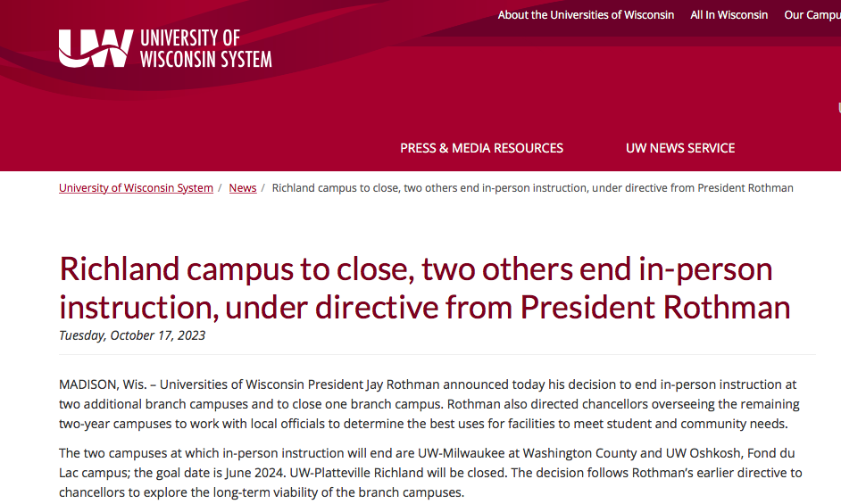Viewport: 841px width, 504px height.
Task: Click the Tuesday, October 17, 2023 date
Action: click(132, 335)
